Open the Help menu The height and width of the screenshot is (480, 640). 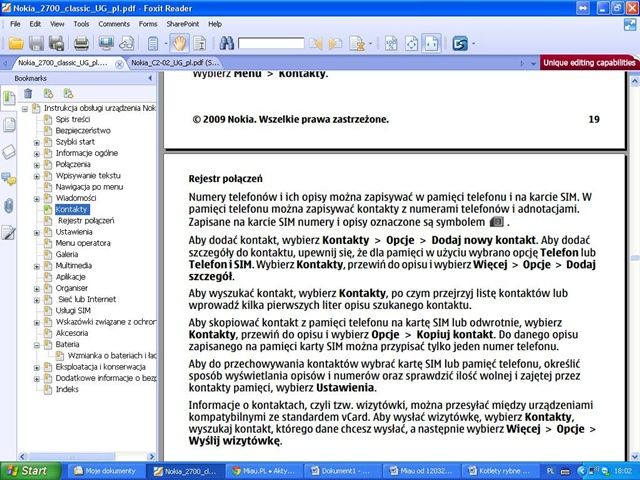[215, 24]
